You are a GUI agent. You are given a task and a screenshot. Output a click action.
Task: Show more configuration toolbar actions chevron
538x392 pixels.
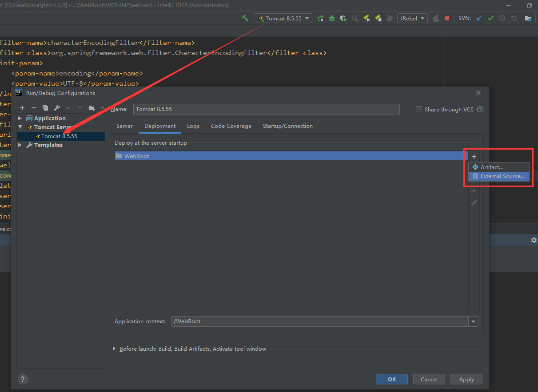pos(102,108)
